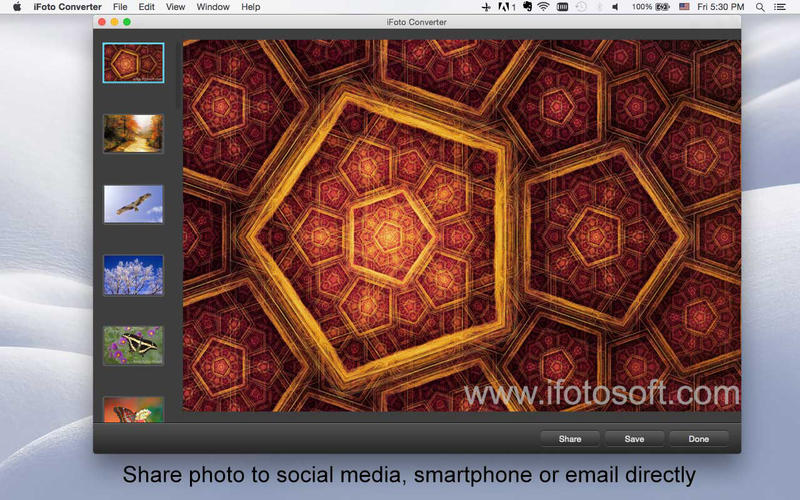This screenshot has height=500, width=800.
Task: Open the iFoto Converter application menu
Action: [67, 7]
